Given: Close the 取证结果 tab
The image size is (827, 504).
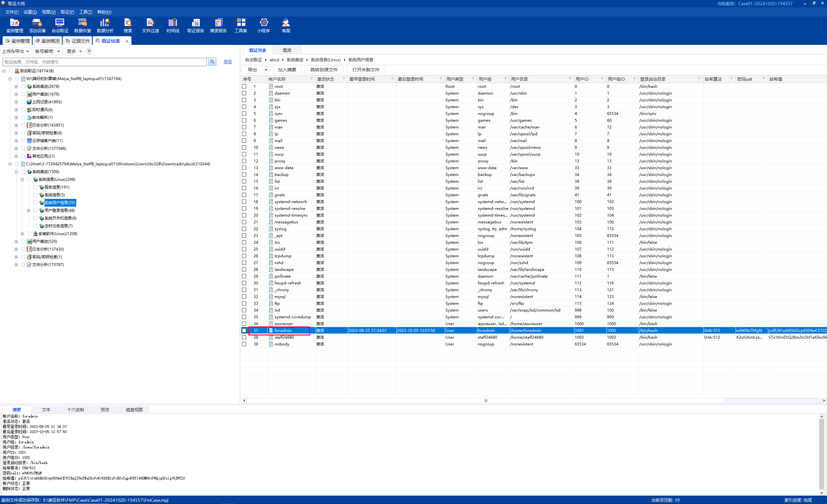Looking at the screenshot, I should pyautogui.click(x=127, y=41).
